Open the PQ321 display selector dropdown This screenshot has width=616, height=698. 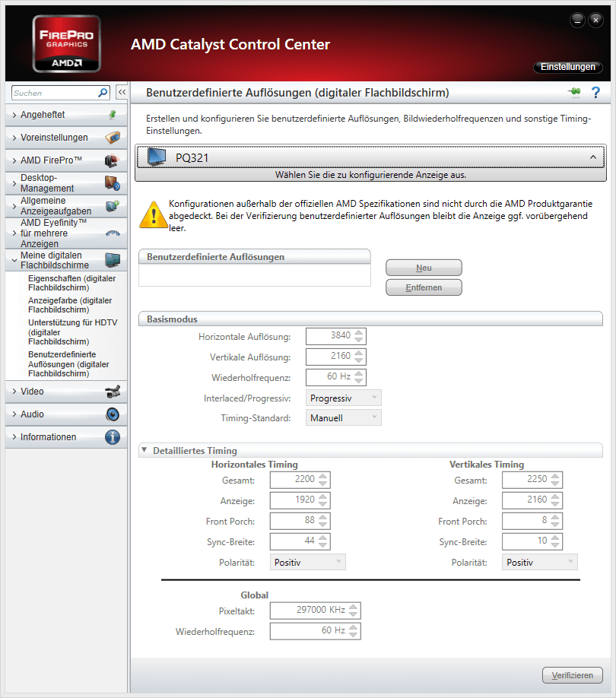(370, 157)
